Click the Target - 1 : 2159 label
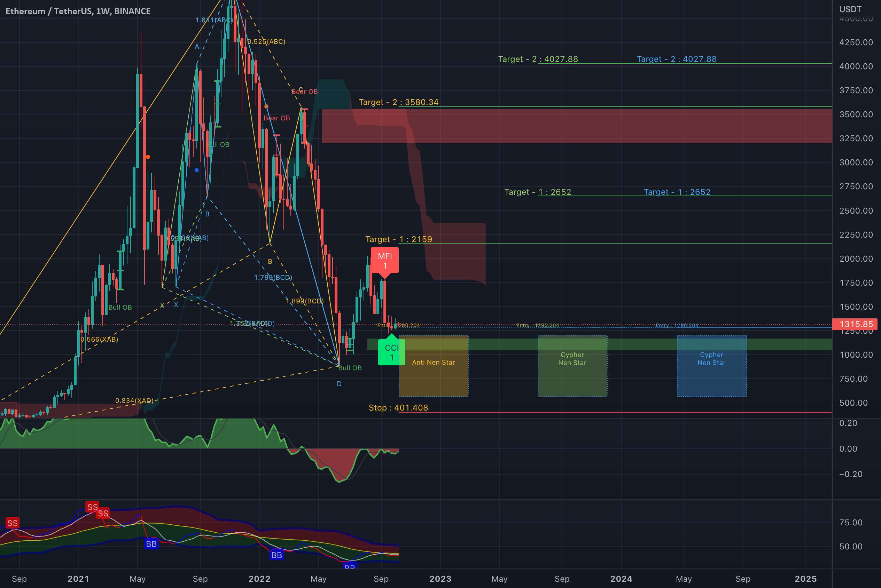This screenshot has width=881, height=588. [x=398, y=239]
